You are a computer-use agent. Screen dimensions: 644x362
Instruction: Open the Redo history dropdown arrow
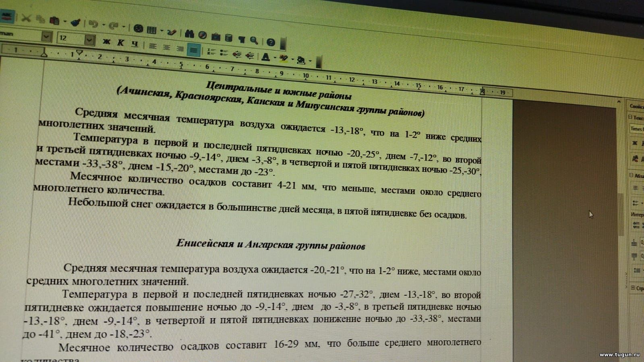(123, 27)
